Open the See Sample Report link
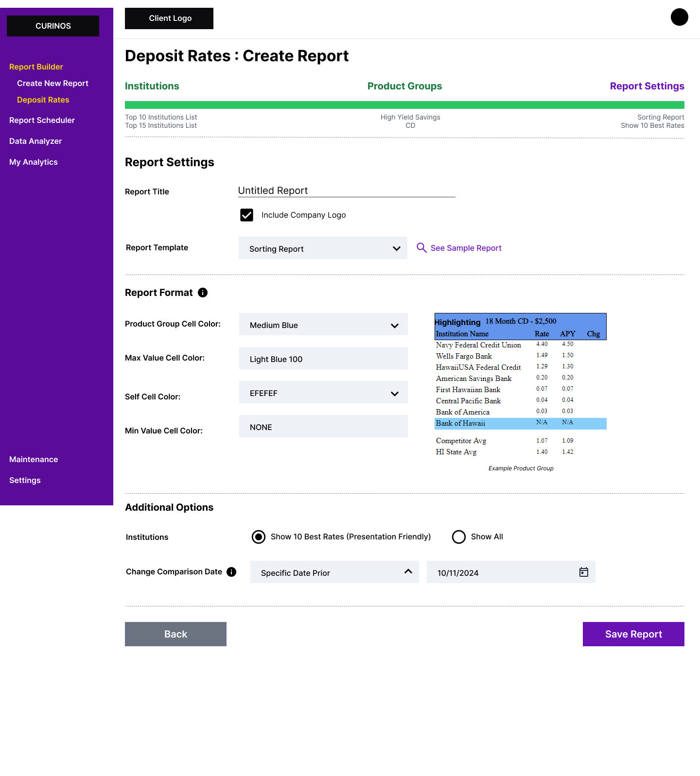 [466, 248]
